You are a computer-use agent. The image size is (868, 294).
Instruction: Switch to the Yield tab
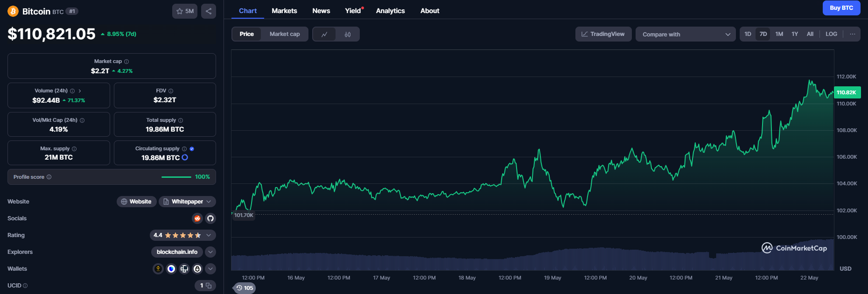click(x=353, y=11)
